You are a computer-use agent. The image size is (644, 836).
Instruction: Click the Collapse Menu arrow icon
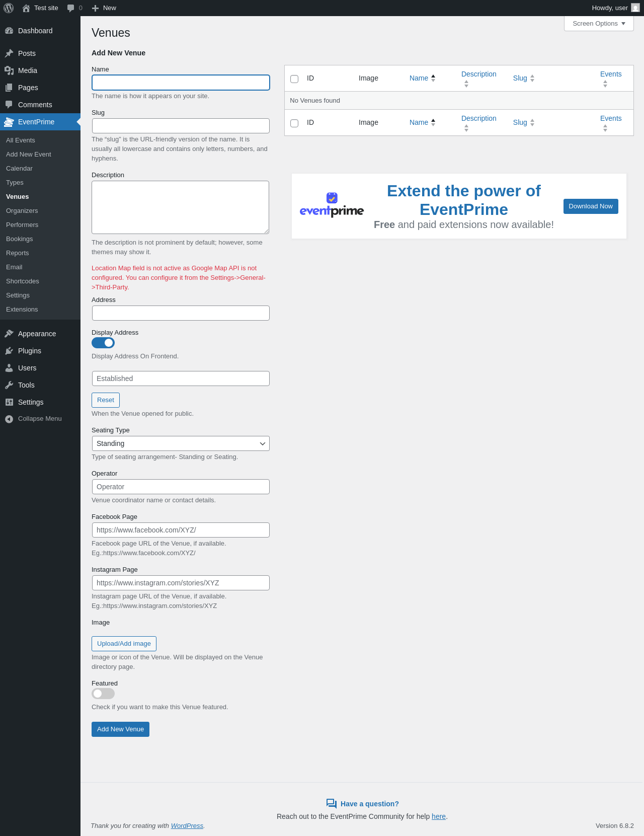[x=9, y=419]
